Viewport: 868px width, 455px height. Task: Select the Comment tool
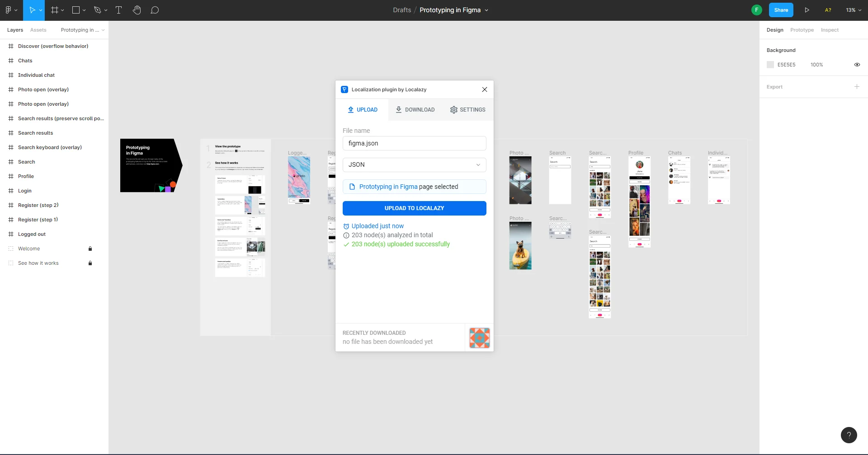click(155, 10)
